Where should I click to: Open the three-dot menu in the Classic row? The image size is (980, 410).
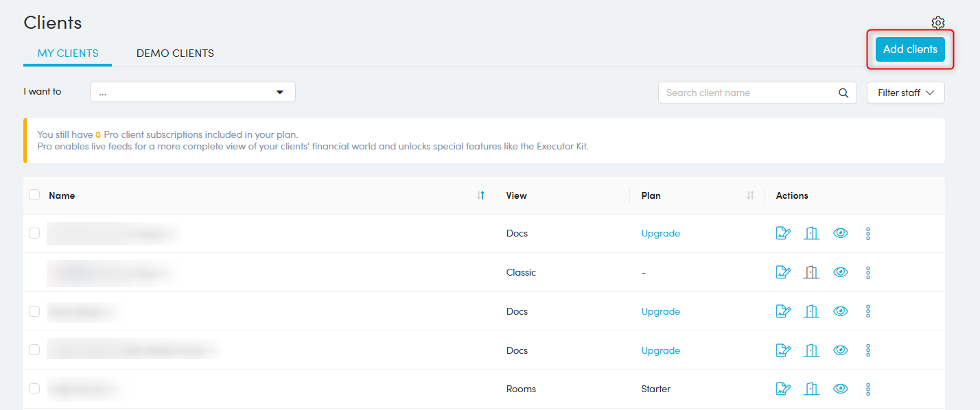(868, 272)
